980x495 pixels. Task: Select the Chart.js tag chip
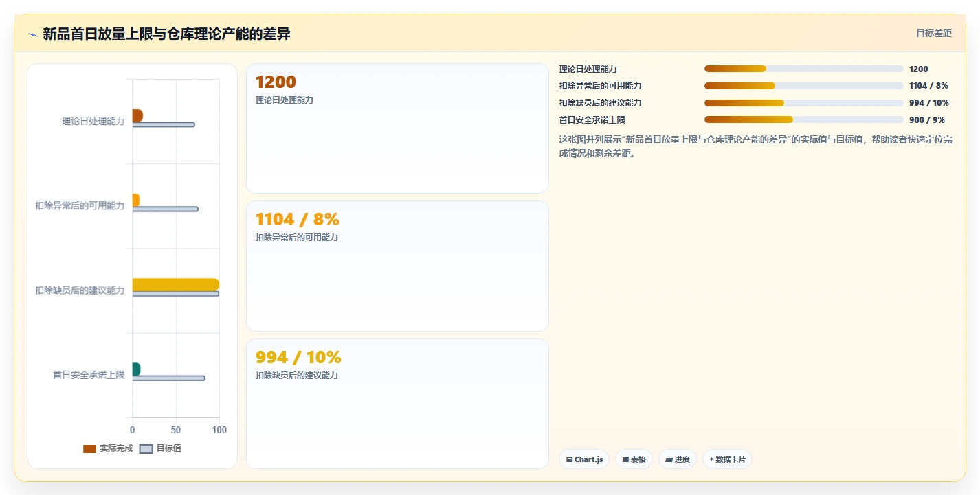click(x=584, y=459)
